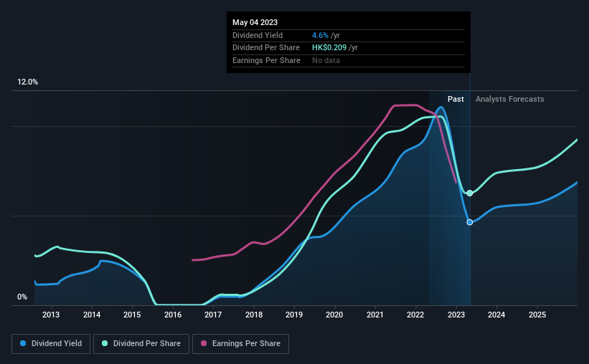
Task: Click the 2020 x-axis label
Action: pyautogui.click(x=334, y=315)
